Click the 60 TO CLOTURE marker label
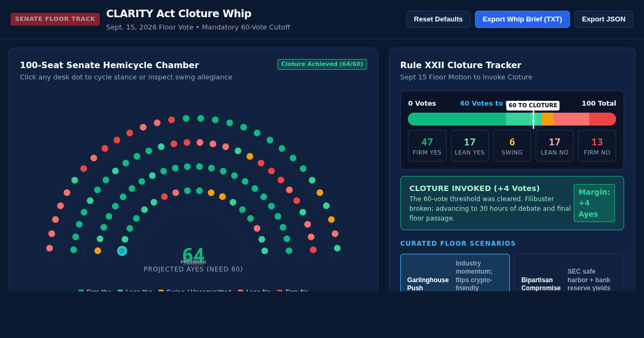Image resolution: width=644 pixels, height=338 pixels. click(x=533, y=106)
